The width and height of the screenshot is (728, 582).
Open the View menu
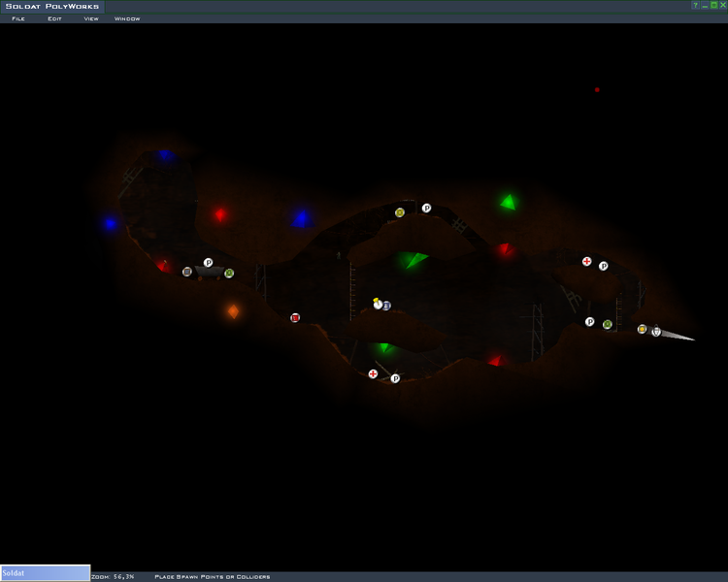[91, 18]
